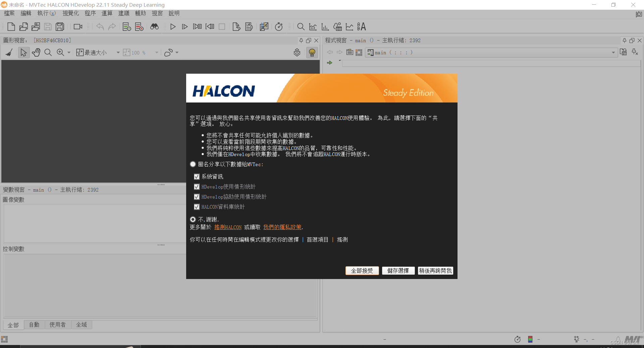
Task: Open the Zoom window magnifier icon
Action: [301, 27]
